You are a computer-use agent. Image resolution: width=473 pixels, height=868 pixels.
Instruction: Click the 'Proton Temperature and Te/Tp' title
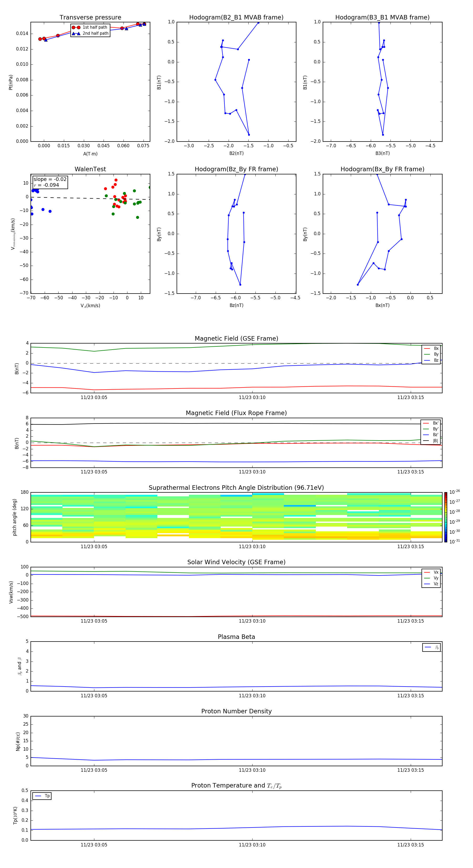point(236,786)
